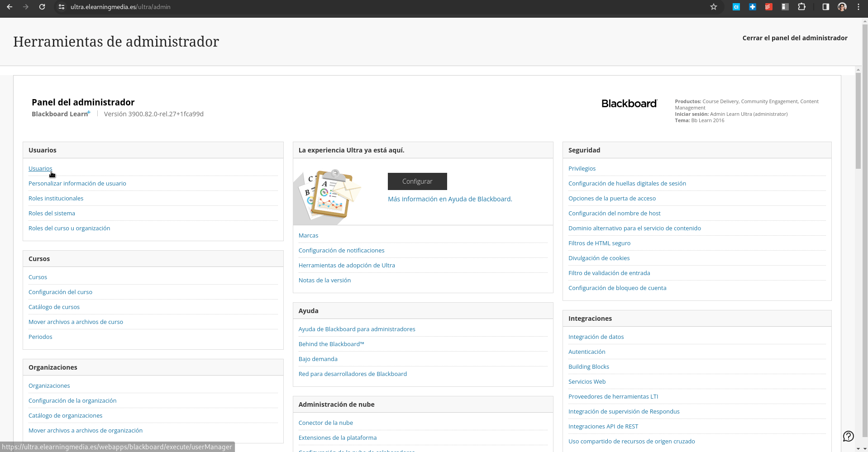This screenshot has width=868, height=452.
Task: Open Roles institucionales
Action: [x=56, y=198]
